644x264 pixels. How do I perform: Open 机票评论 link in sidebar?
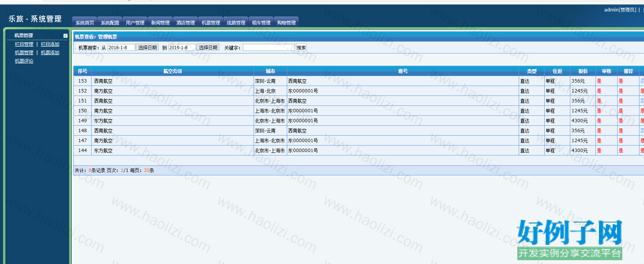[24, 61]
